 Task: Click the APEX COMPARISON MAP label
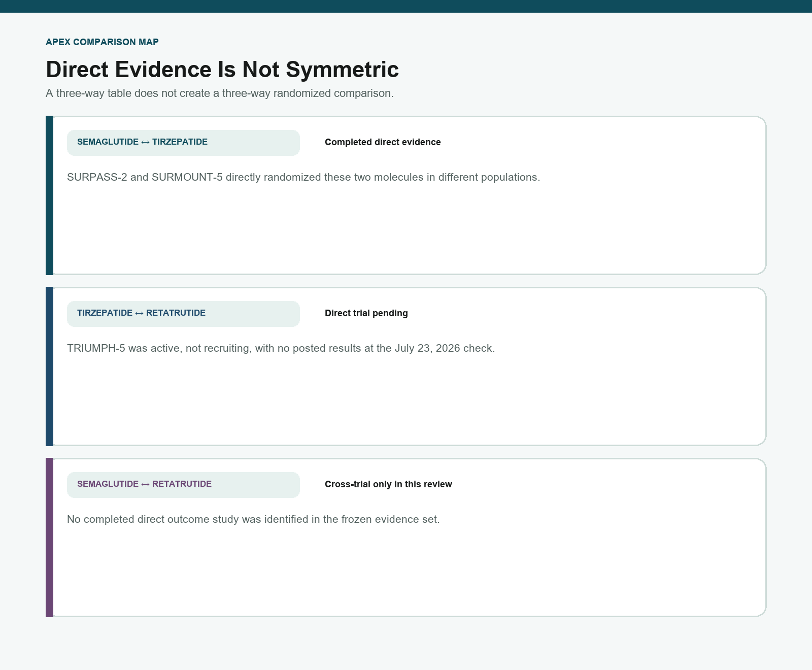point(102,42)
